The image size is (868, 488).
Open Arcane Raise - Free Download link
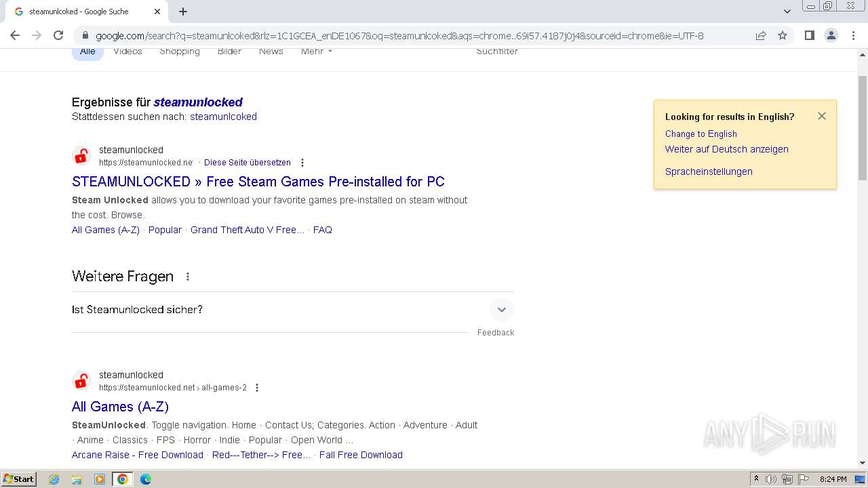pos(138,455)
